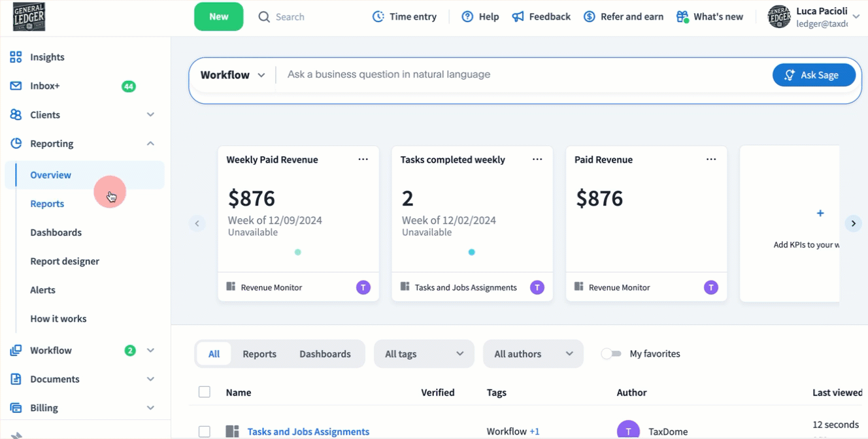The width and height of the screenshot is (868, 439).
Task: Click the Refer and earn dollar icon
Action: 589,17
